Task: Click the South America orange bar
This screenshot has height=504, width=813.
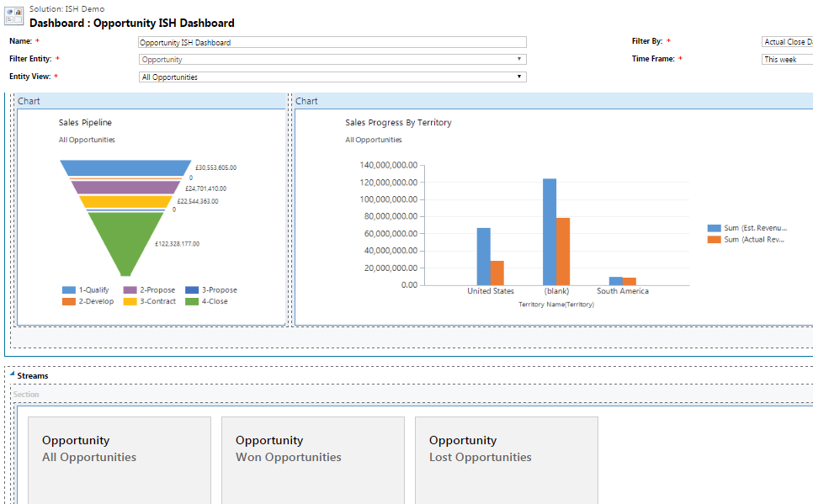Action: pos(630,282)
